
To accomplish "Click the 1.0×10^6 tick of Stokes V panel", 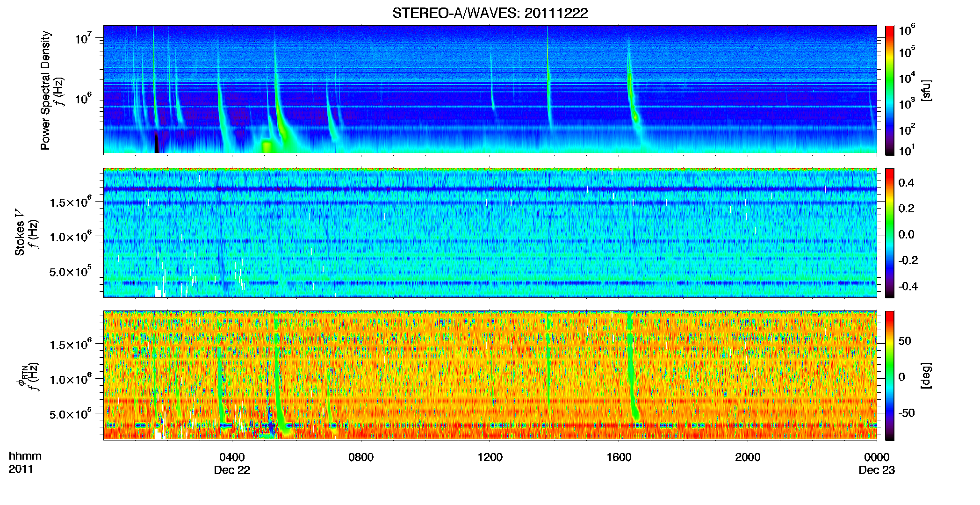I will pyautogui.click(x=71, y=237).
